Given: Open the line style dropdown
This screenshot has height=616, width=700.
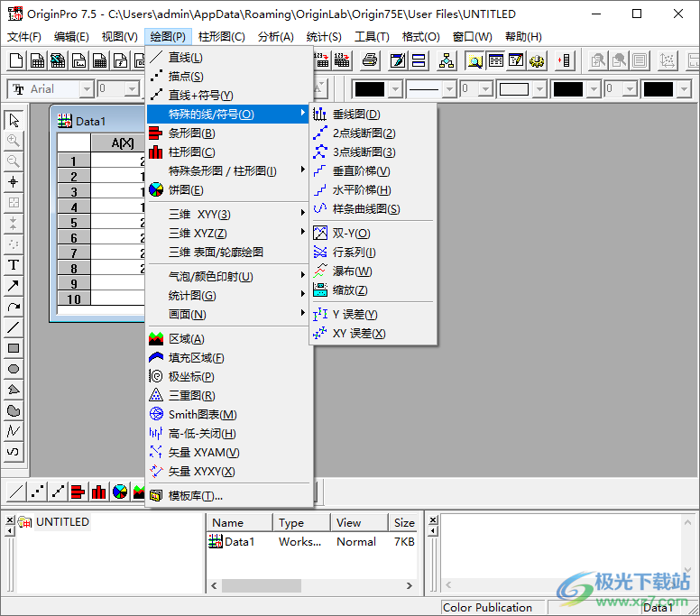Looking at the screenshot, I should pyautogui.click(x=449, y=89).
